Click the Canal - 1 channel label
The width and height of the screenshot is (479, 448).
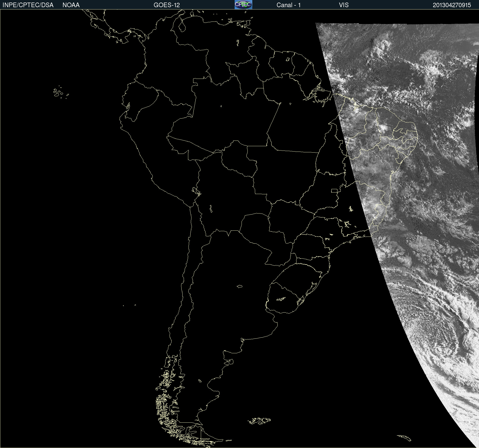(288, 5)
